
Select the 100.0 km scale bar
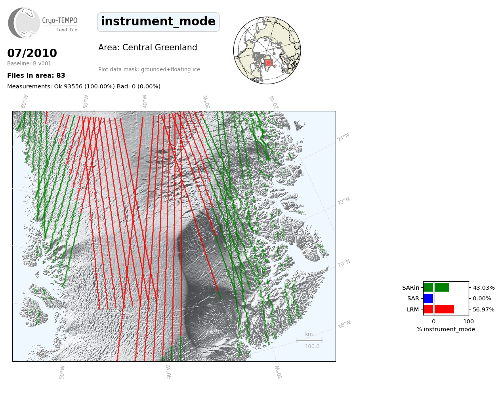click(x=309, y=340)
